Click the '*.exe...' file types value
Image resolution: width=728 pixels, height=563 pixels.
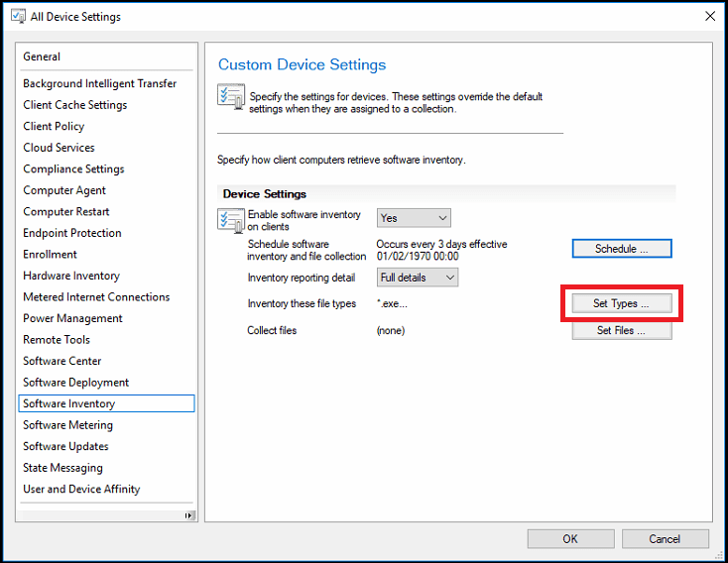[x=392, y=304]
